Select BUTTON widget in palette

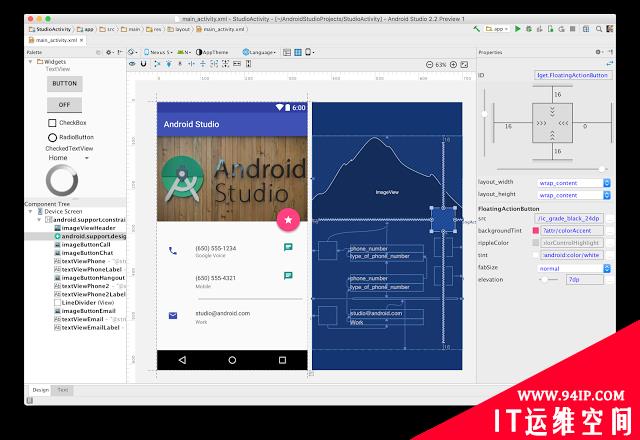(64, 84)
